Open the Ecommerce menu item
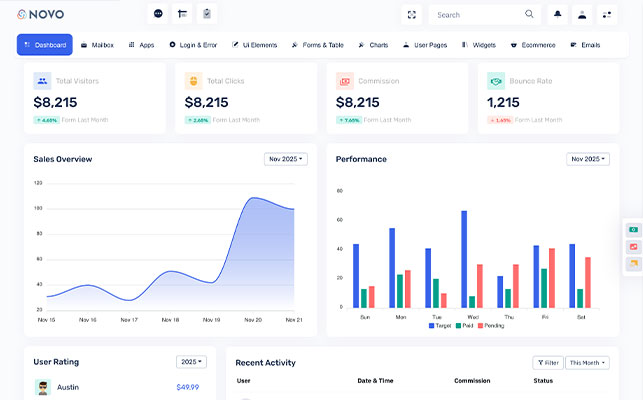This screenshot has width=643, height=400. 532,45
